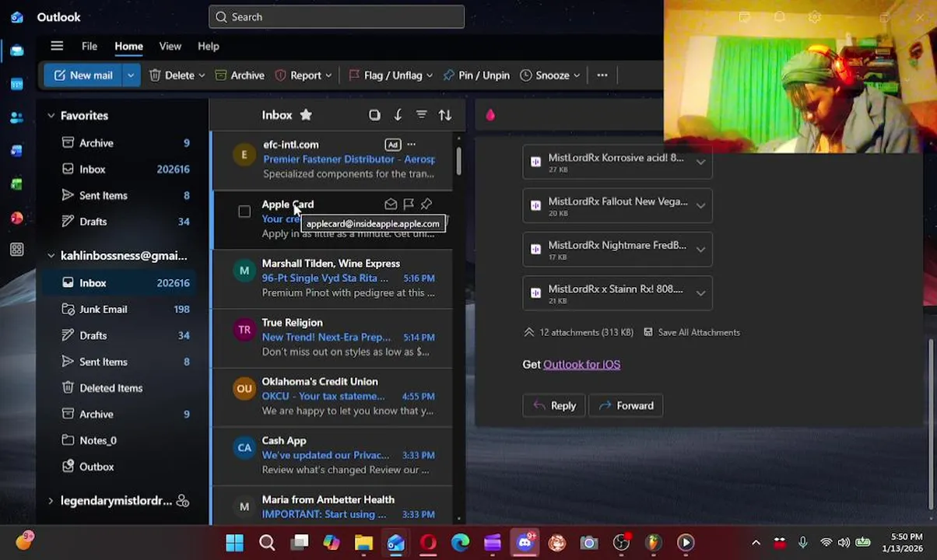Click Flag / Unflag in the ribbon

pos(385,75)
